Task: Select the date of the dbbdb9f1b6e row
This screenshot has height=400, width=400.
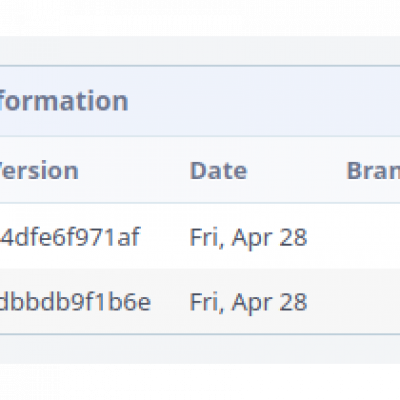Action: (x=248, y=303)
